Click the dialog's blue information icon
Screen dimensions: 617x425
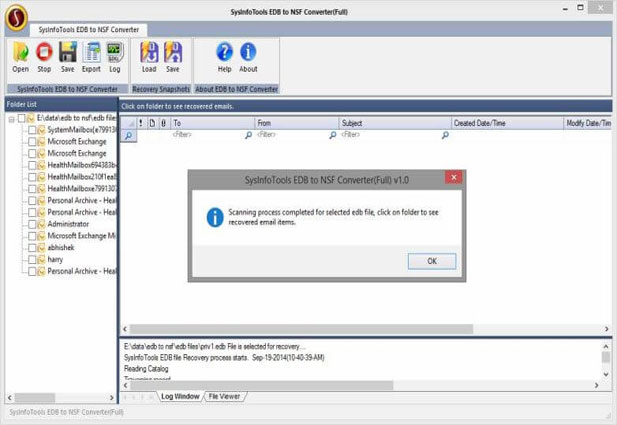point(215,217)
